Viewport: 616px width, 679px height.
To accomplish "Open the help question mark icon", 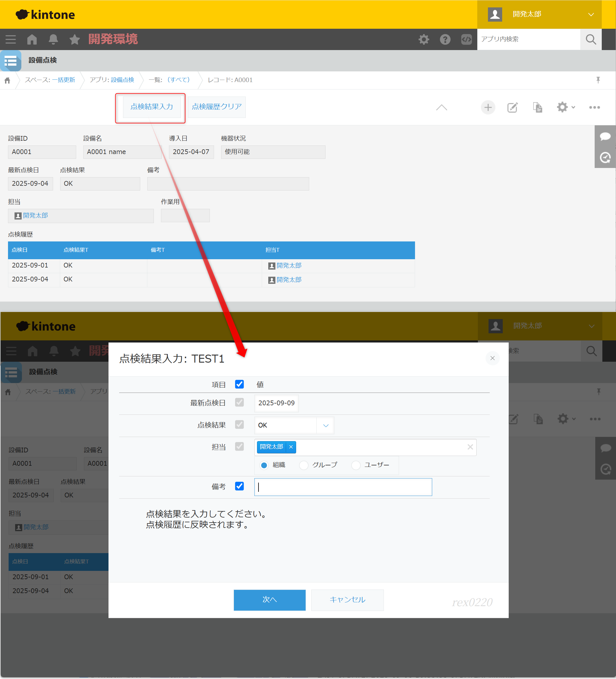I will pos(445,39).
